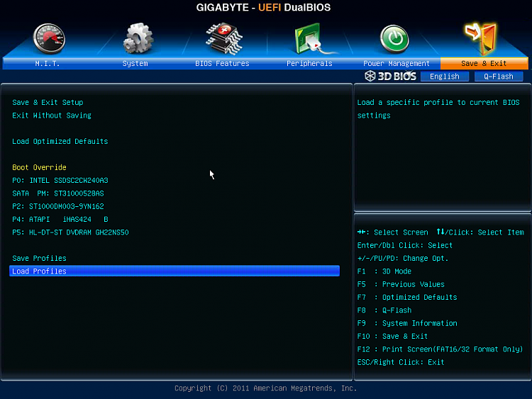
Task: Click the BIOS Features chip icon
Action: 224,39
